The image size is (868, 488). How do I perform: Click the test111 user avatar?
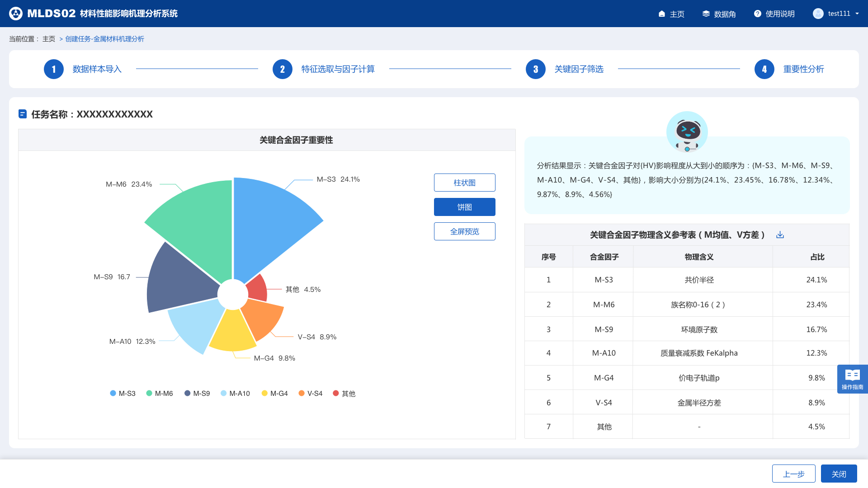pyautogui.click(x=818, y=14)
